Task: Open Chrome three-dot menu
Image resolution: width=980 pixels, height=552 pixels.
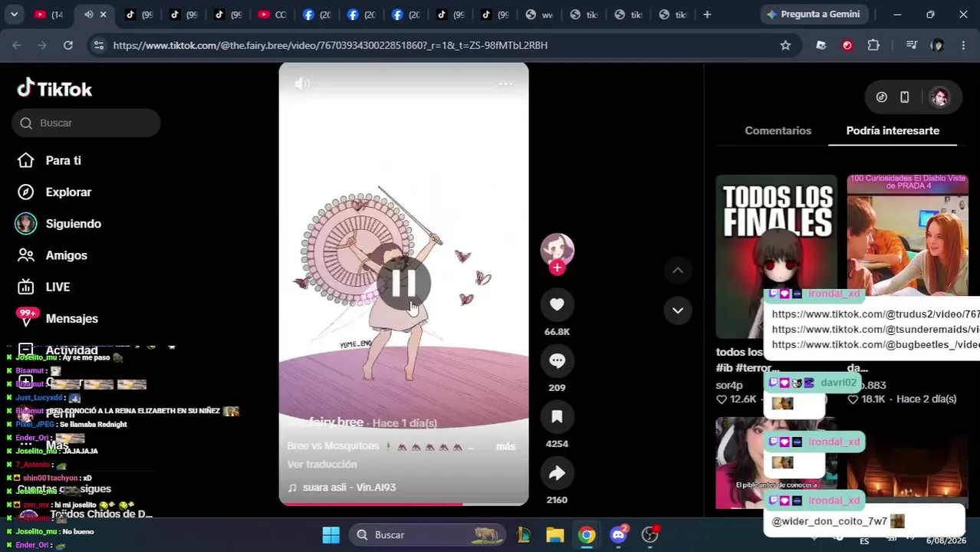Action: click(x=963, y=45)
